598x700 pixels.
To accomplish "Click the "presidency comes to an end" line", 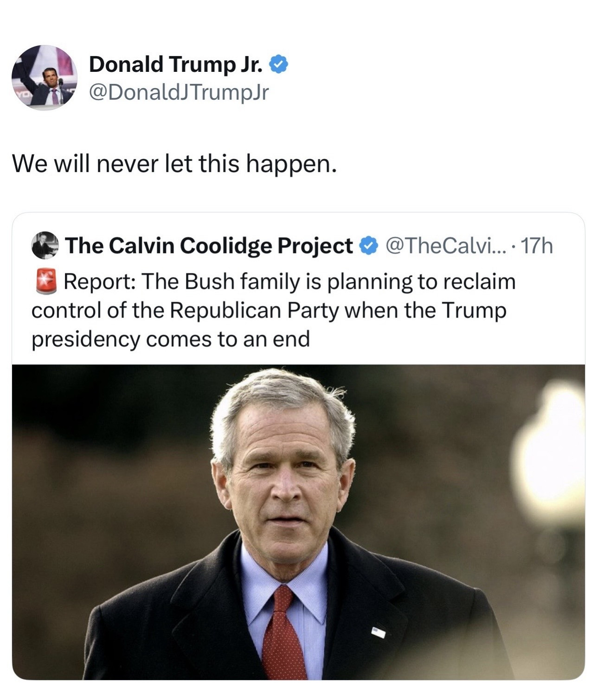I will tap(170, 339).
